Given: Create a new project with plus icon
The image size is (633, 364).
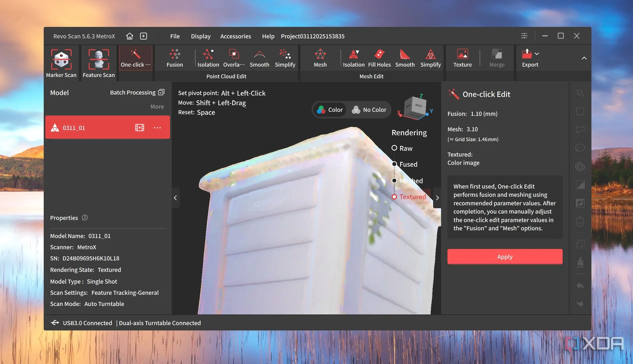Looking at the screenshot, I should point(143,36).
